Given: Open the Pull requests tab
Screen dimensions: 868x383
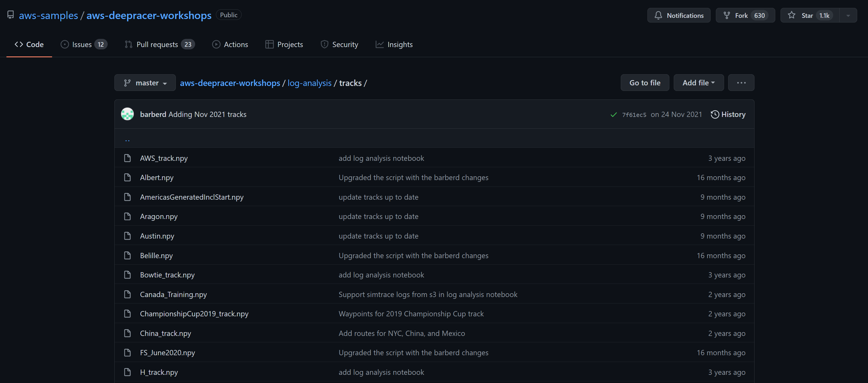Looking at the screenshot, I should 160,44.
